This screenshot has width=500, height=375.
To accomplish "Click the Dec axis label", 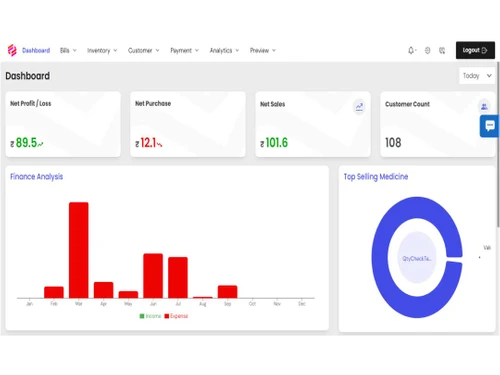I will pyautogui.click(x=302, y=304).
